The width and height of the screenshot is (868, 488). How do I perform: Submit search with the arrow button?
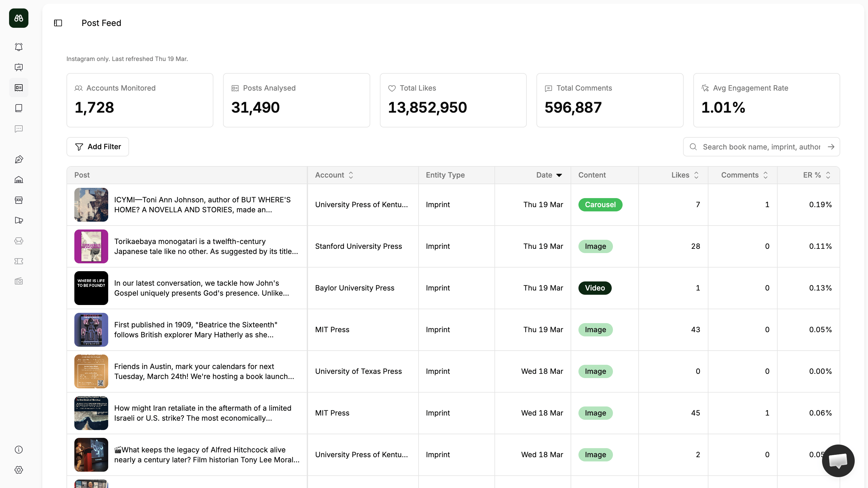(x=831, y=147)
